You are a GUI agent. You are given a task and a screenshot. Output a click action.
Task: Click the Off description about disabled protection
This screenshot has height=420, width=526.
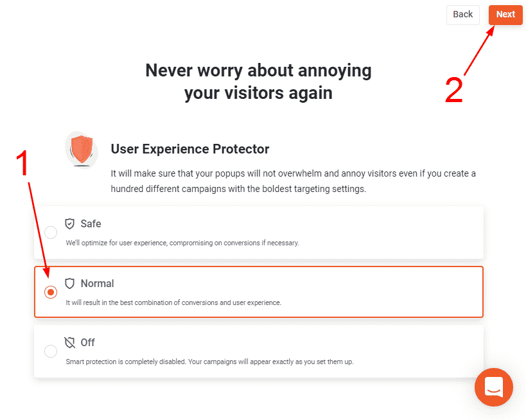(209, 362)
